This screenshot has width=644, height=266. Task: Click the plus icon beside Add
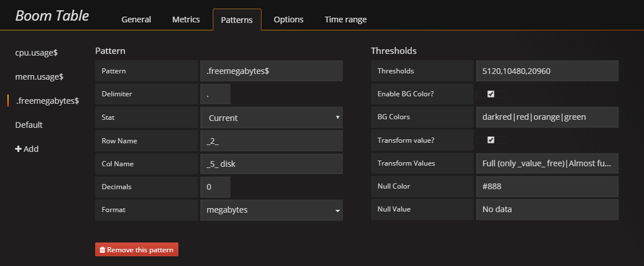[x=18, y=149]
